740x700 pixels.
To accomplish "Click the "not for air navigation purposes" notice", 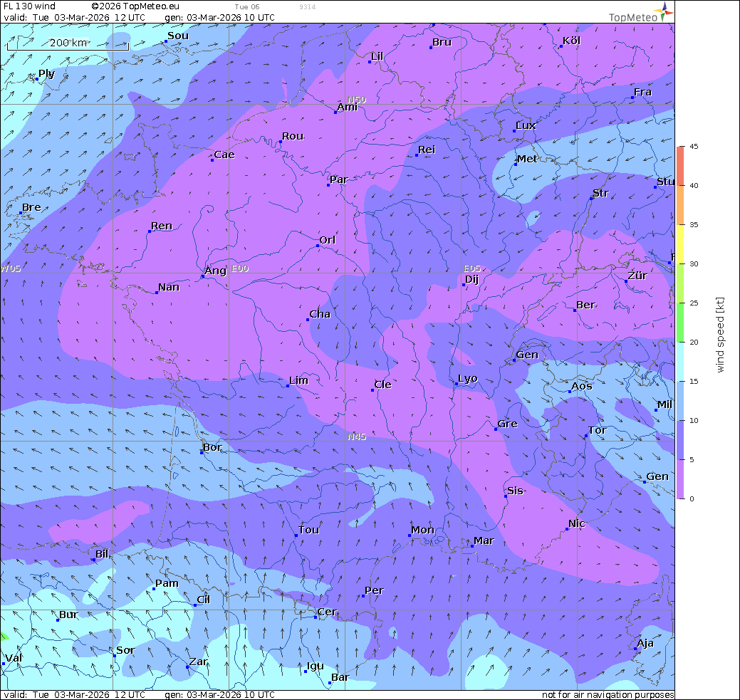I will pyautogui.click(x=608, y=695).
